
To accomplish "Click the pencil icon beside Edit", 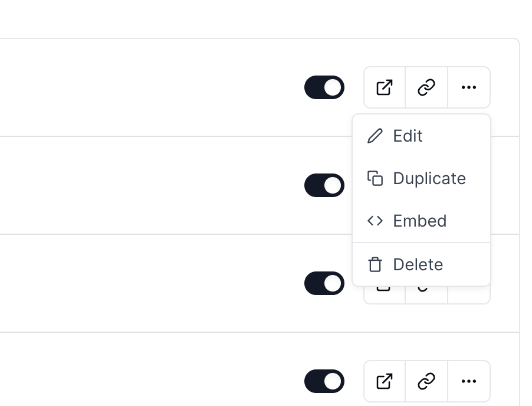I will (x=375, y=136).
